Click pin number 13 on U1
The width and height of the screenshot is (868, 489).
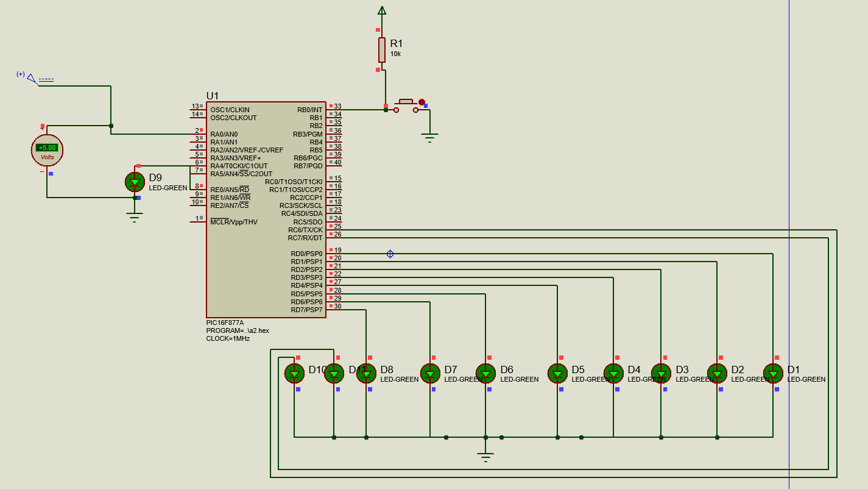coord(195,106)
